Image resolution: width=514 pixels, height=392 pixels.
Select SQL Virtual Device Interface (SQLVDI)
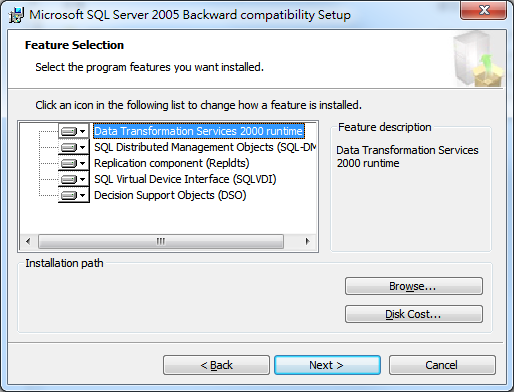tap(185, 179)
